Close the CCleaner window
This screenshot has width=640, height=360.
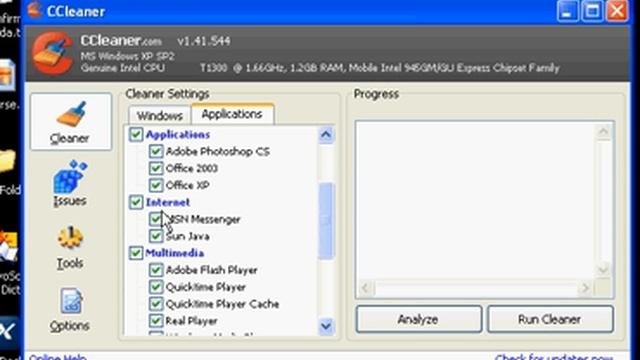coord(617,11)
